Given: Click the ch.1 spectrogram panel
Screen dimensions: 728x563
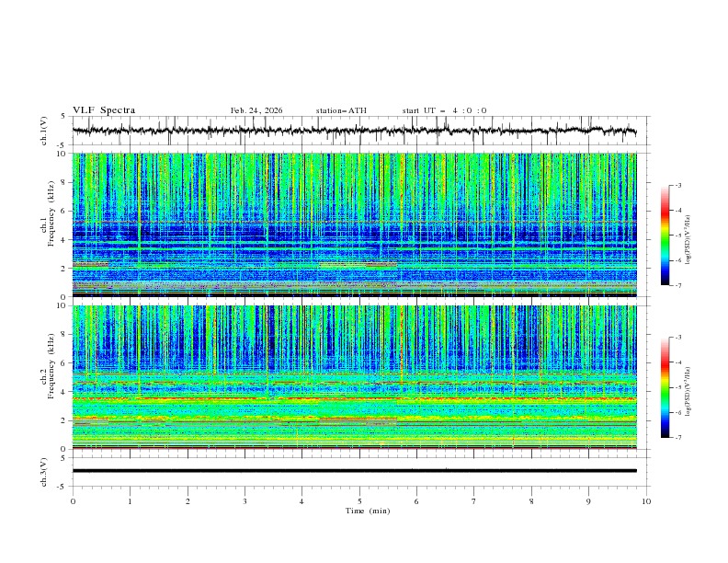Looking at the screenshot, I should [354, 224].
